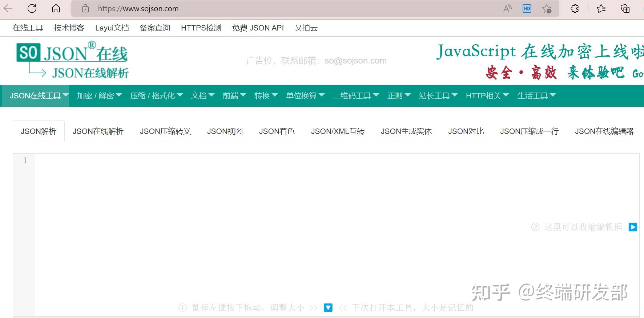644x318 pixels.
Task: Select the JSON对比 tab
Action: tap(466, 131)
